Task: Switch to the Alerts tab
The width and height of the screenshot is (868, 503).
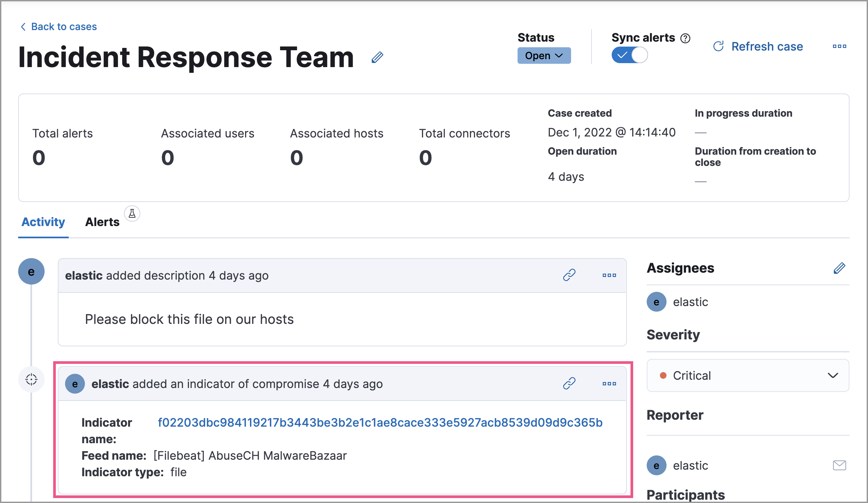Action: point(102,222)
